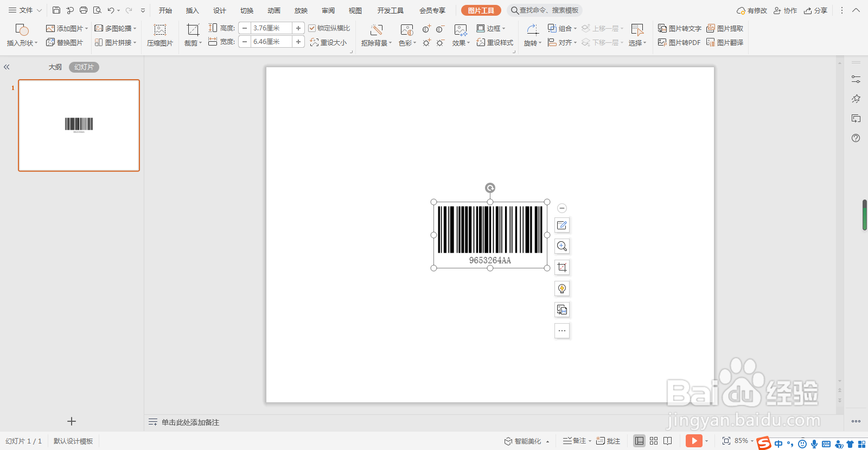Open Print Preview from quick access toolbar
The image size is (868, 450).
click(x=97, y=10)
